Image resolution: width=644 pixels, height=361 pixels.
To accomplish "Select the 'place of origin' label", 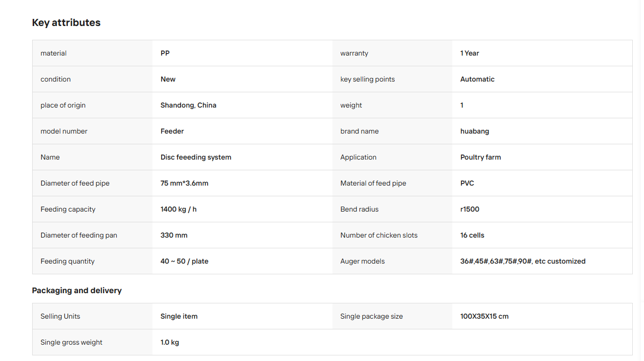I will (63, 105).
